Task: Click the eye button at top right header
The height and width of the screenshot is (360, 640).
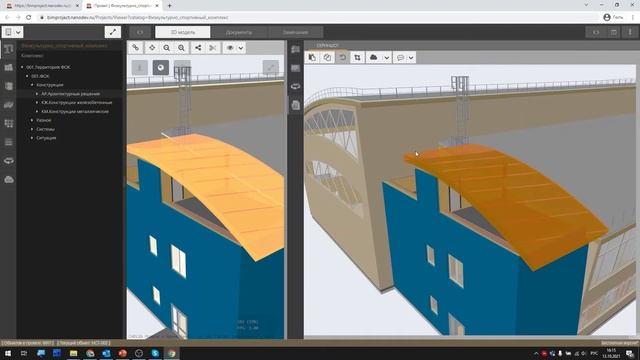Action: pos(596,32)
